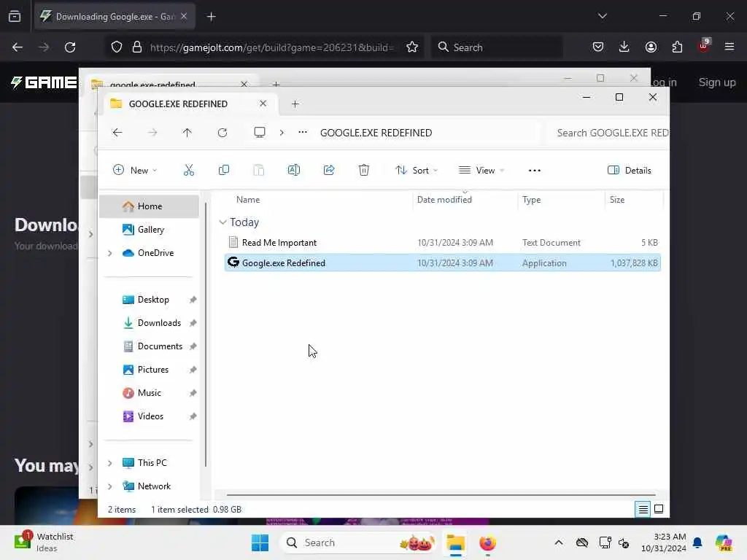Open the Firefox account icon

click(650, 47)
